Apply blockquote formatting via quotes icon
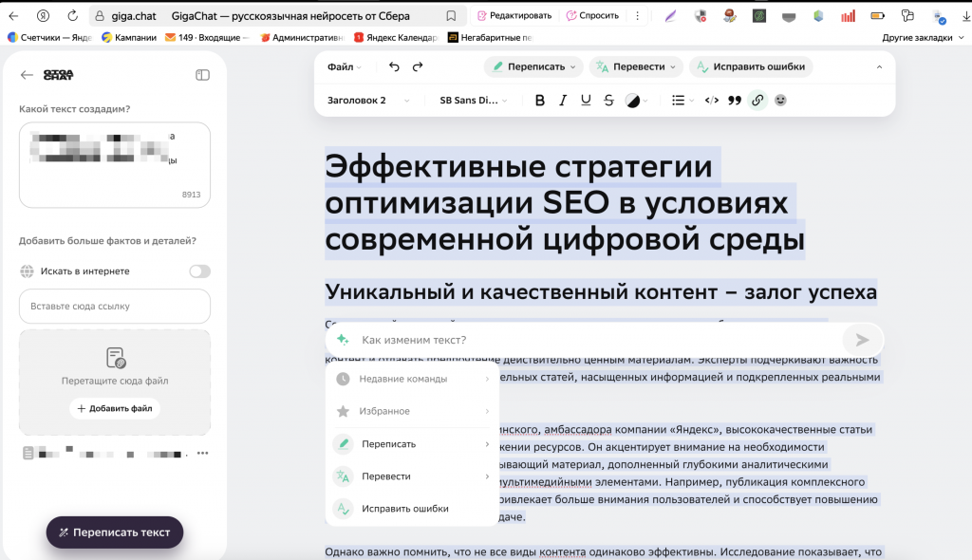972x560 pixels. (x=735, y=100)
